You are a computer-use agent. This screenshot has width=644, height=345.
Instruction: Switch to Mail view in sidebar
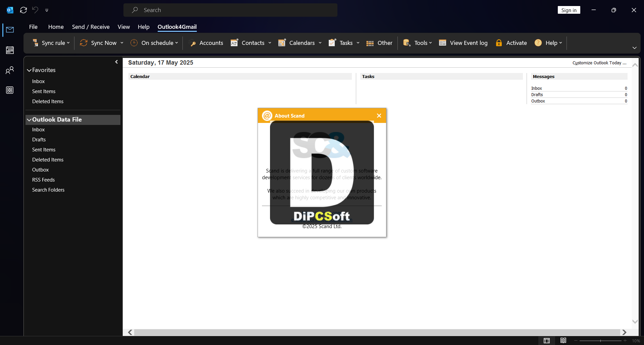point(10,30)
